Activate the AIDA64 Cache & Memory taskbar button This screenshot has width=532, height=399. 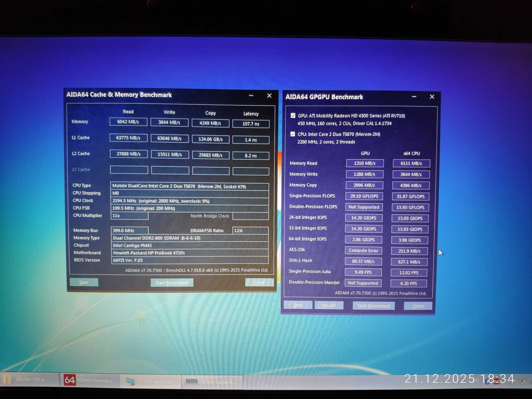(212, 382)
